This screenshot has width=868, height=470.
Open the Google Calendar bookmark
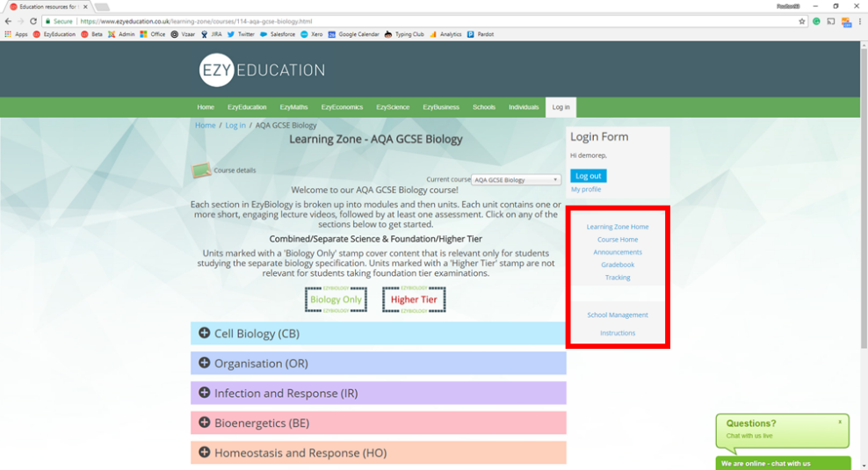[x=353, y=34]
